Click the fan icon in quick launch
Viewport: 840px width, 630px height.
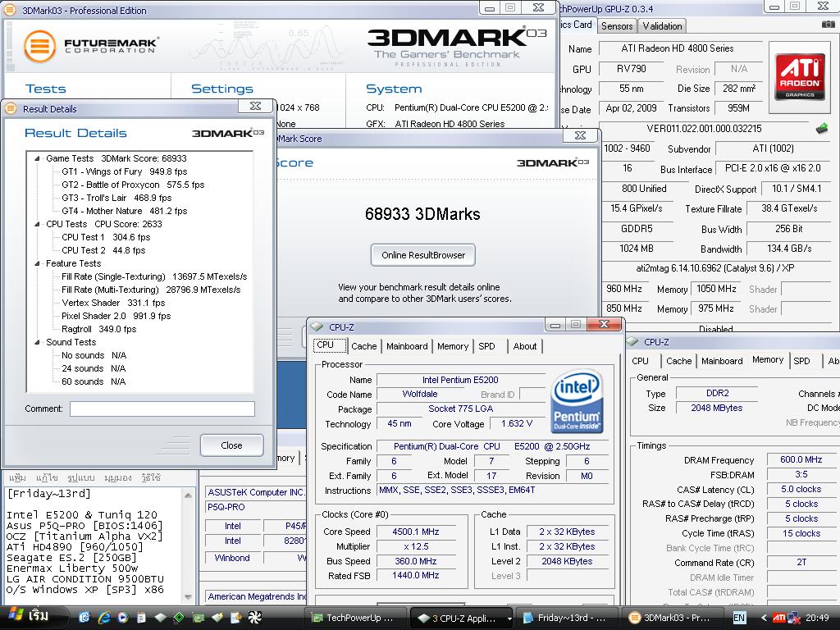pos(253,617)
